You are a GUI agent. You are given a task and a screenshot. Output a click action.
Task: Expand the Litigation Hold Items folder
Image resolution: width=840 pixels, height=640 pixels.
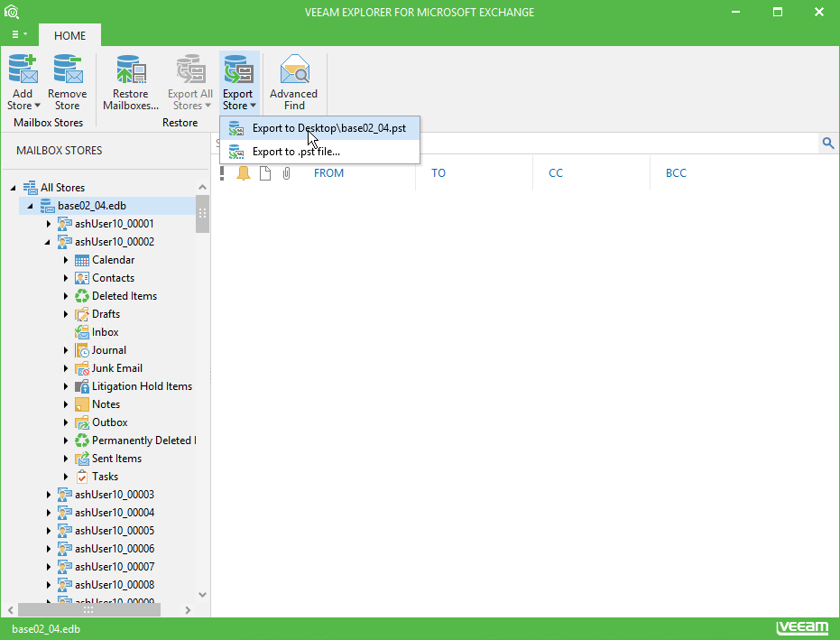(65, 386)
